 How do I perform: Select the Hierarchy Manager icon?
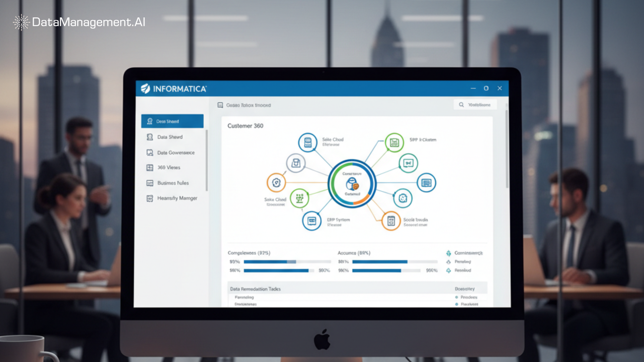click(x=150, y=198)
